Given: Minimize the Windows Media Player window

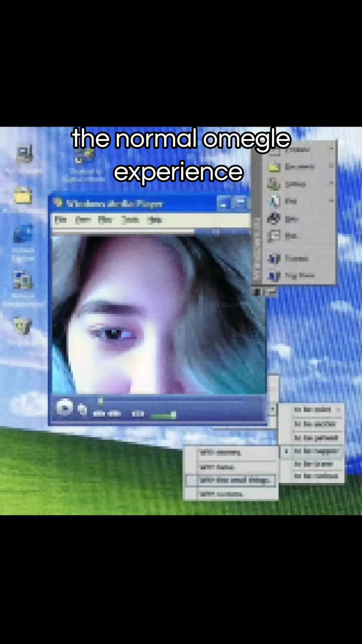Looking at the screenshot, I should 224,204.
